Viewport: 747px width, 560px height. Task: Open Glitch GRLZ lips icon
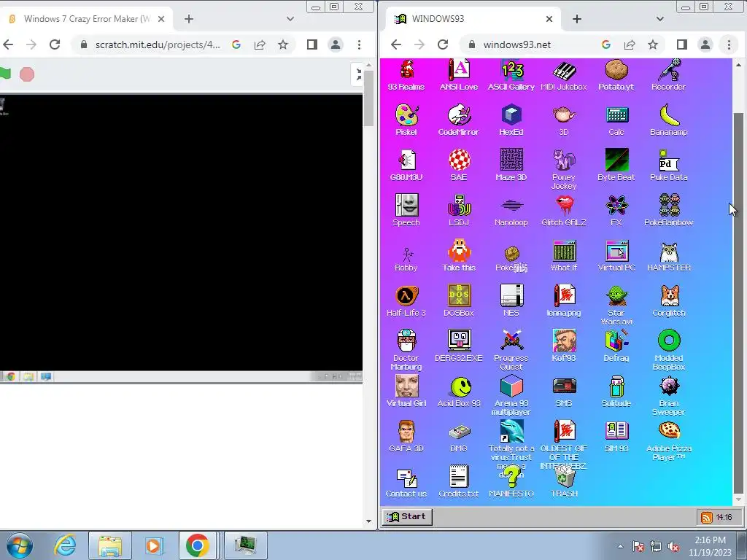pyautogui.click(x=564, y=210)
